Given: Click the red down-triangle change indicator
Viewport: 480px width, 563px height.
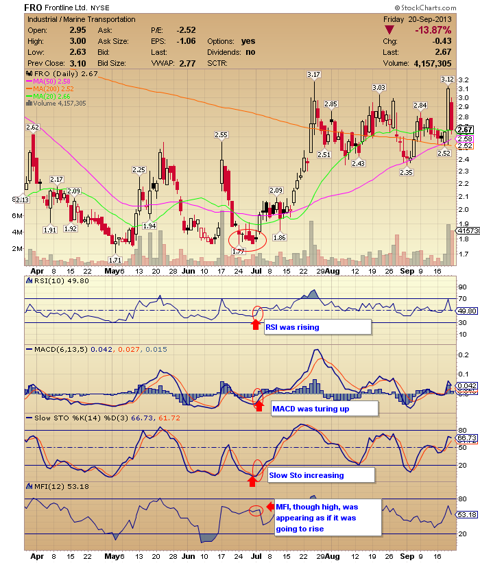Looking at the screenshot, I should point(389,30).
